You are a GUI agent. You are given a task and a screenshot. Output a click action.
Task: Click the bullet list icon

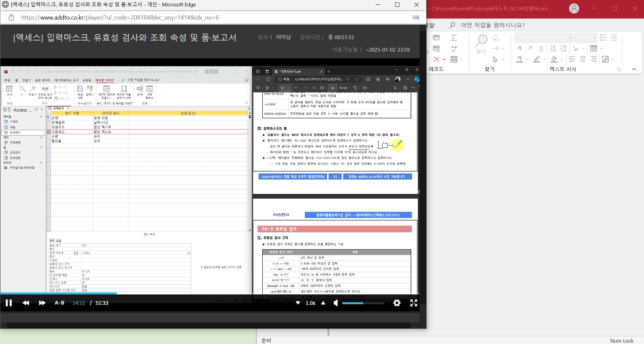click(603, 38)
